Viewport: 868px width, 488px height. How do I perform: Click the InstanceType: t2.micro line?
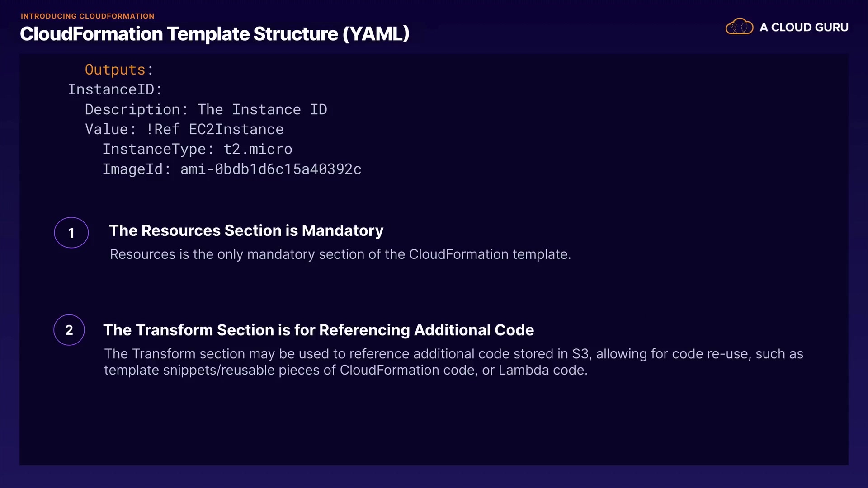pos(197,149)
